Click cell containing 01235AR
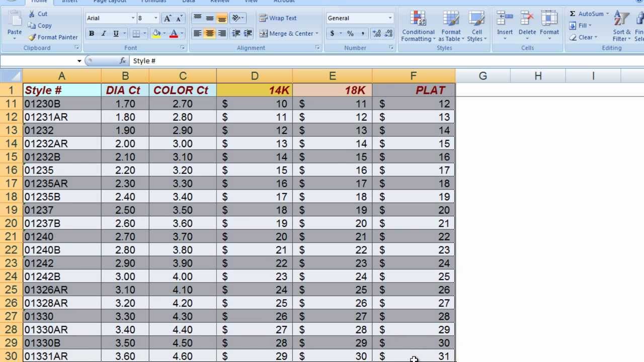 point(62,184)
